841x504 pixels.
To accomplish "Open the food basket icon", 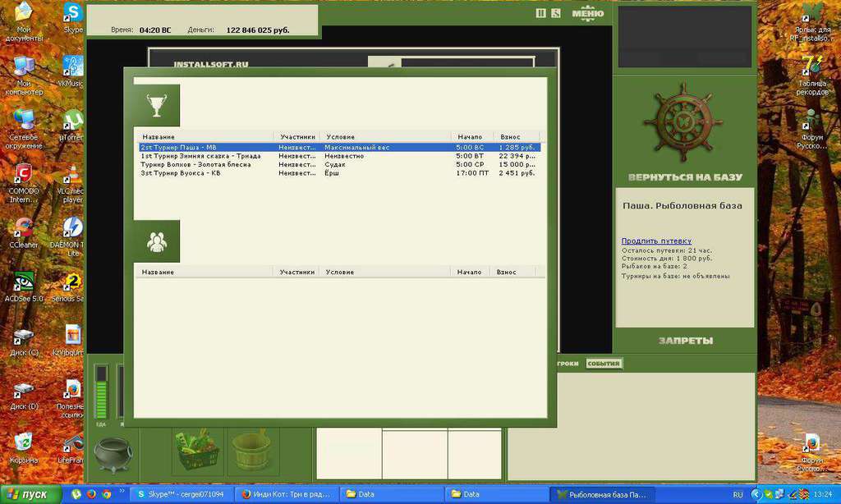I will [197, 451].
